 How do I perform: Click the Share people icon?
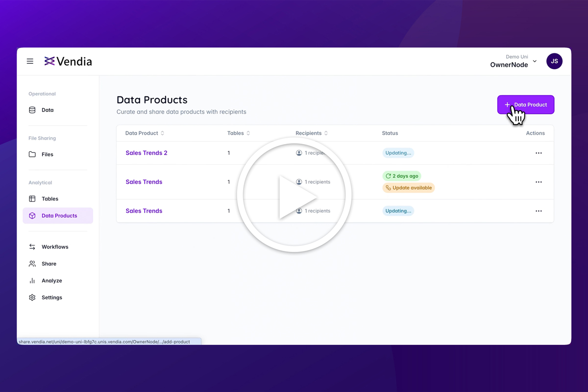32,264
